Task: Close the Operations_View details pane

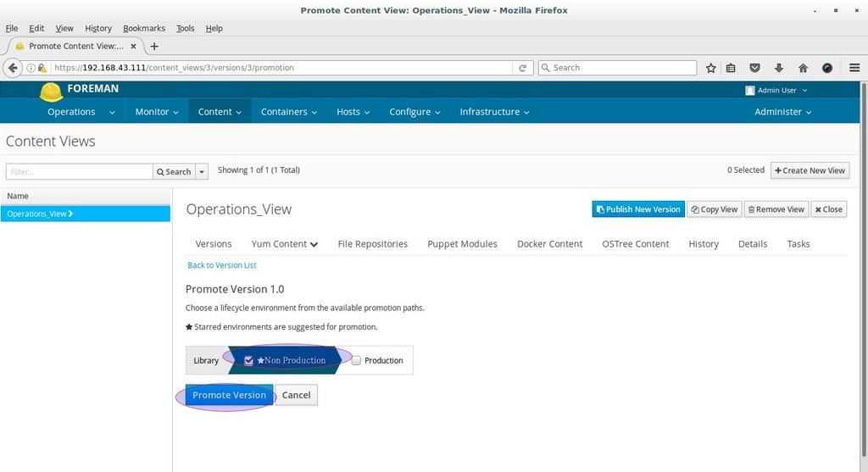Action: click(829, 209)
